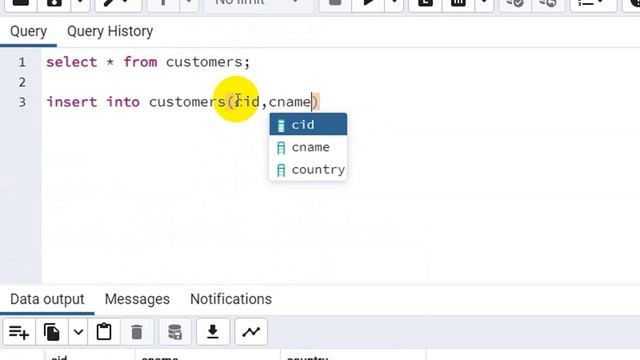
Task: Open the Messages tab
Action: [137, 299]
